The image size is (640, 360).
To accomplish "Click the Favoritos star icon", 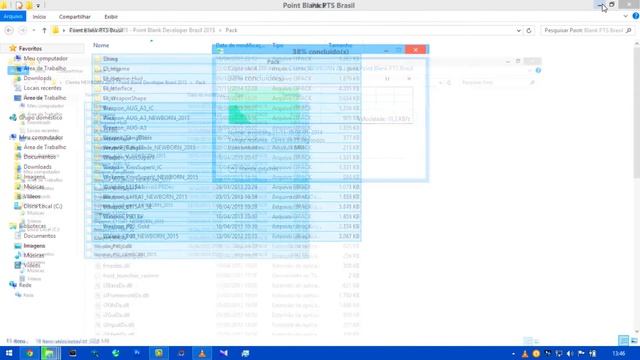I will 13,48.
